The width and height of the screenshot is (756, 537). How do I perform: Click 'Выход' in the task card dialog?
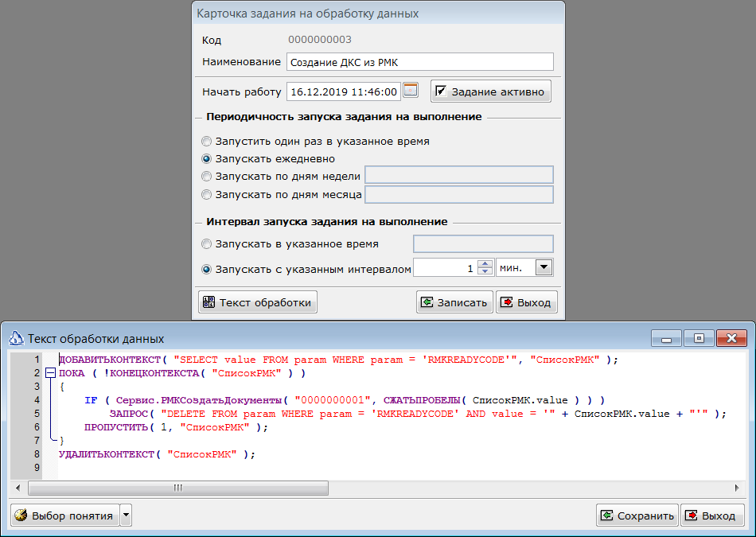click(x=527, y=302)
